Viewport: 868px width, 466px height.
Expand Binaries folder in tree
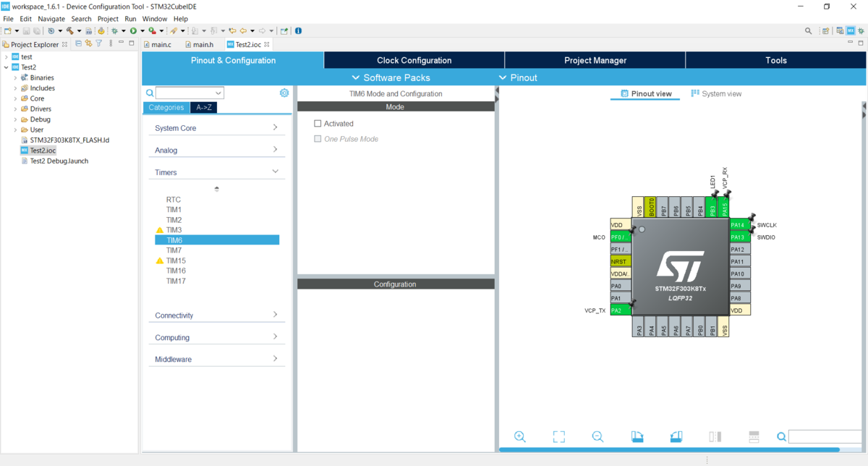15,77
